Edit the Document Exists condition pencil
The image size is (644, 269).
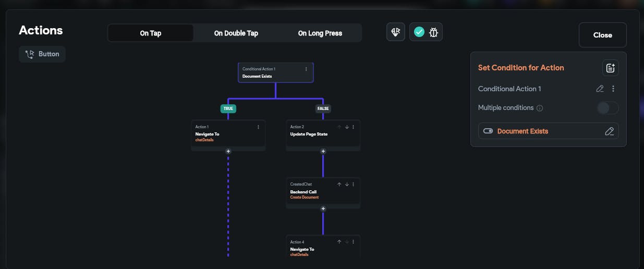point(609,131)
